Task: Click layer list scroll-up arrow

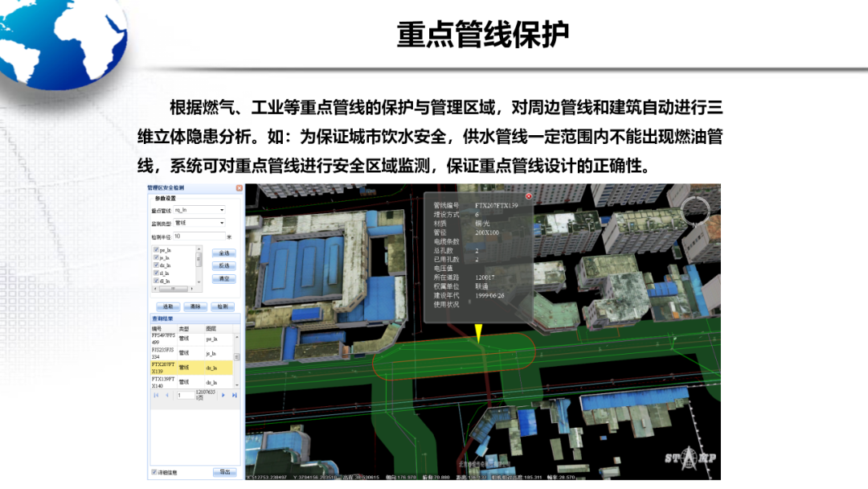Action: [199, 249]
